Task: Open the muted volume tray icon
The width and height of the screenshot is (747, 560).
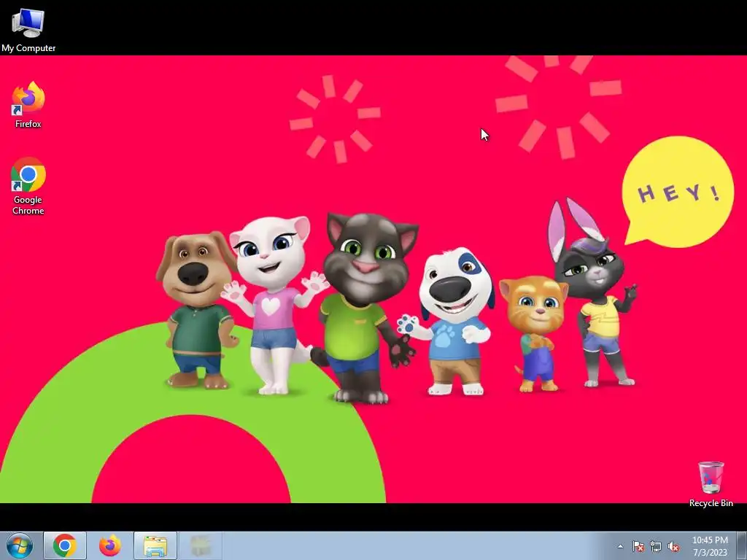Action: pos(673,546)
